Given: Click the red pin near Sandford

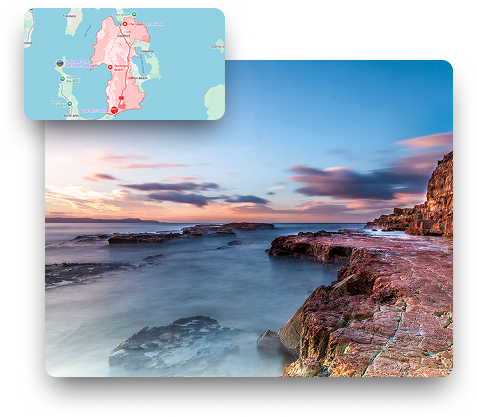Looking at the screenshot, I should click(125, 24).
